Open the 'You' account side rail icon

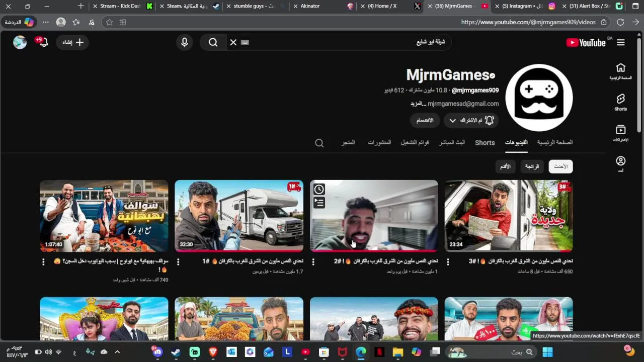pos(621,164)
